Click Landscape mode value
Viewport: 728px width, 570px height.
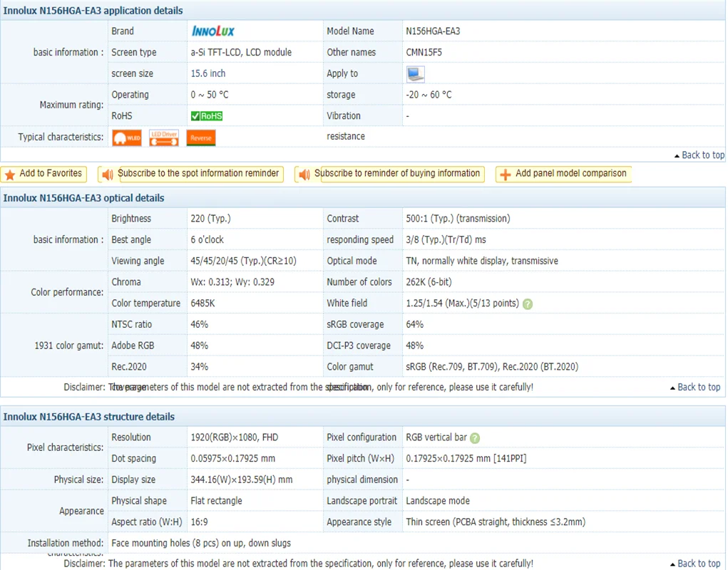click(x=438, y=501)
